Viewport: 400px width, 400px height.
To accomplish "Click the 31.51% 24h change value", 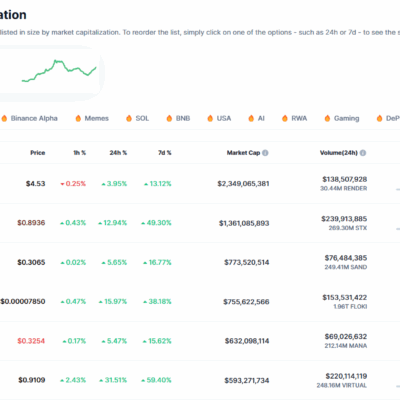I will 113,380.
